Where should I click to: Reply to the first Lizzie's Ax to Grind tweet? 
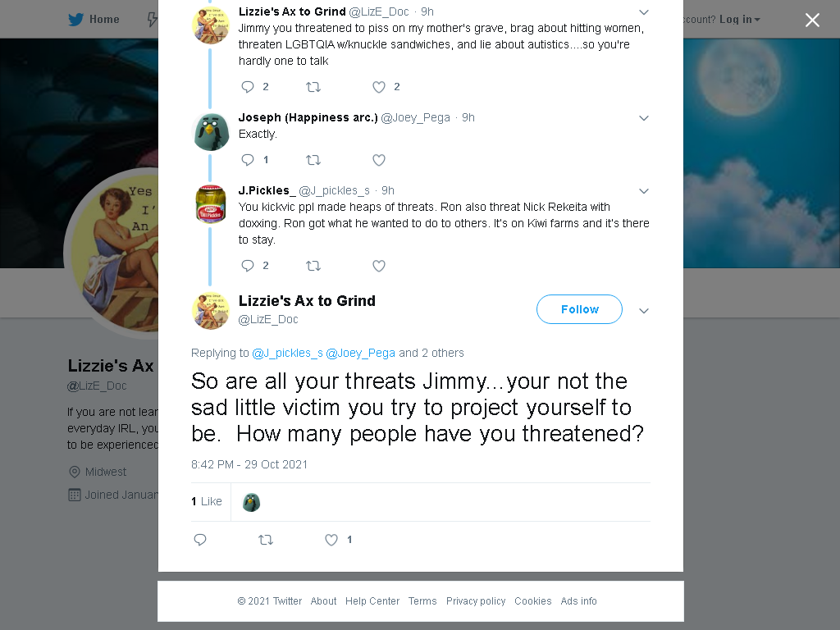click(248, 87)
